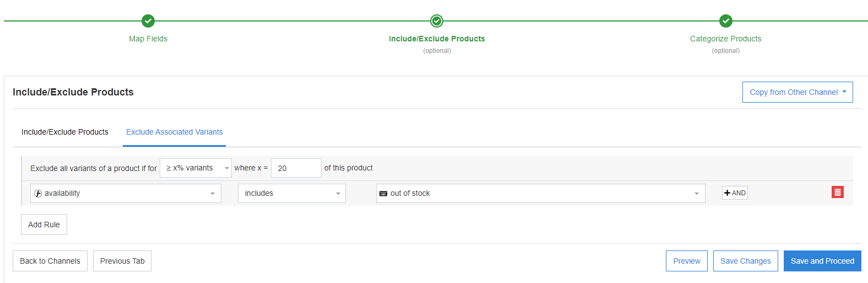Expand the ≥ x% variants dropdown

(196, 168)
